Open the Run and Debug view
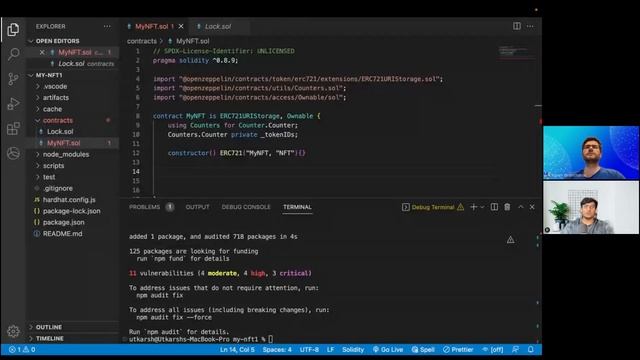Image resolution: width=640 pixels, height=360 pixels. coord(13,104)
